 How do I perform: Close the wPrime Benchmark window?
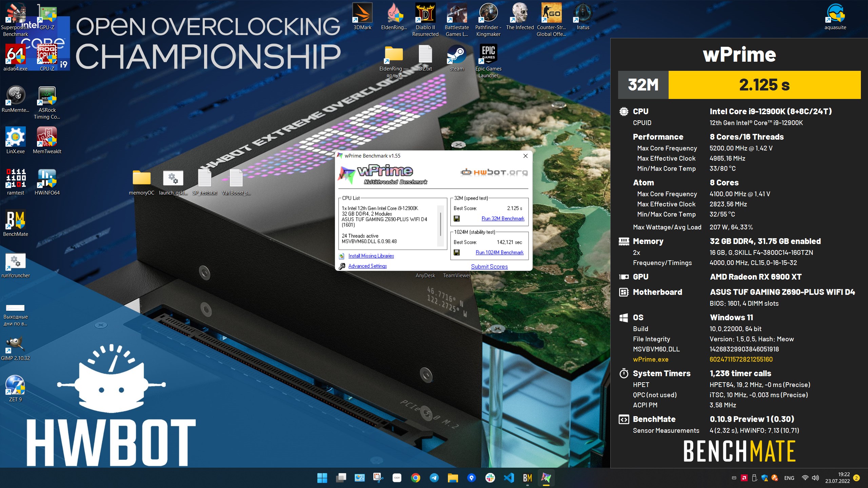pos(525,156)
